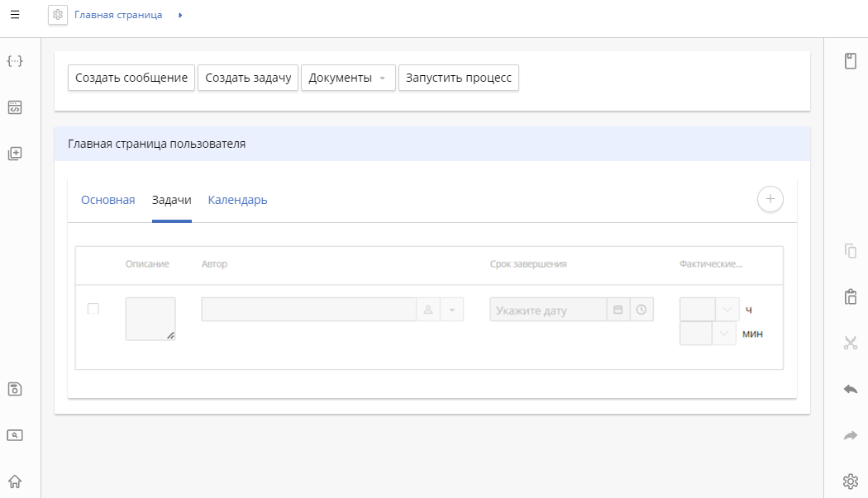
Task: Click the gear icon beside Главная страница
Action: pos(58,15)
